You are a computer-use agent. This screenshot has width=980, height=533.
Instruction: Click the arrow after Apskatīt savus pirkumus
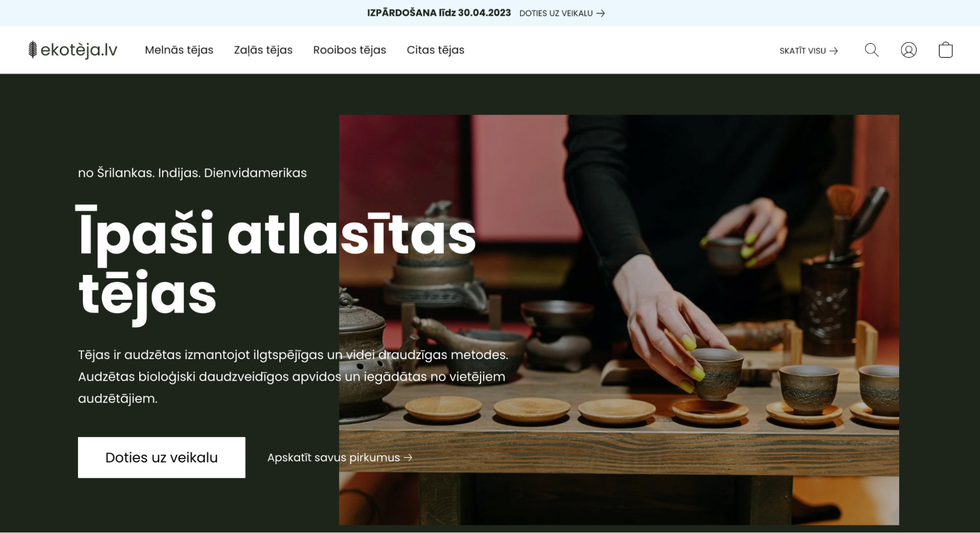point(408,458)
